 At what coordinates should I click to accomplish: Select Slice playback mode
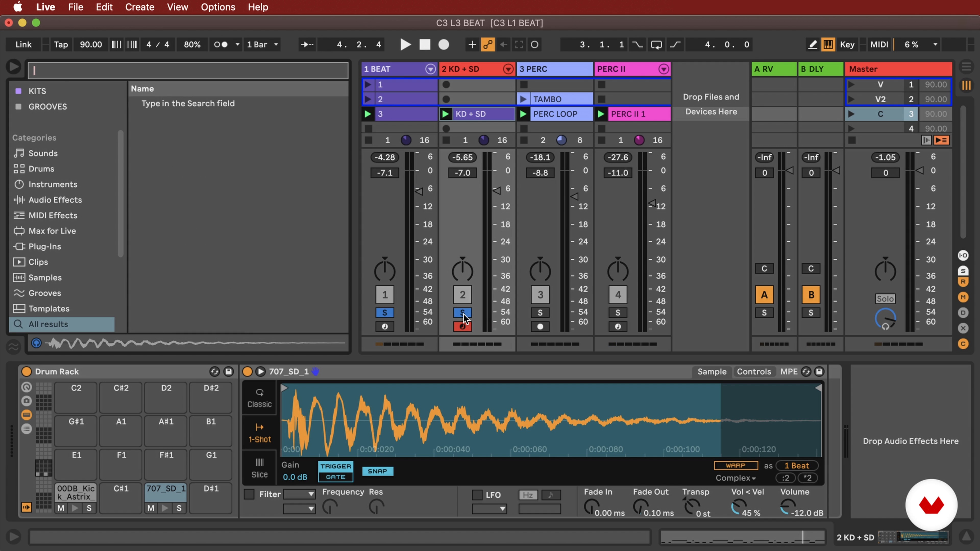(260, 468)
